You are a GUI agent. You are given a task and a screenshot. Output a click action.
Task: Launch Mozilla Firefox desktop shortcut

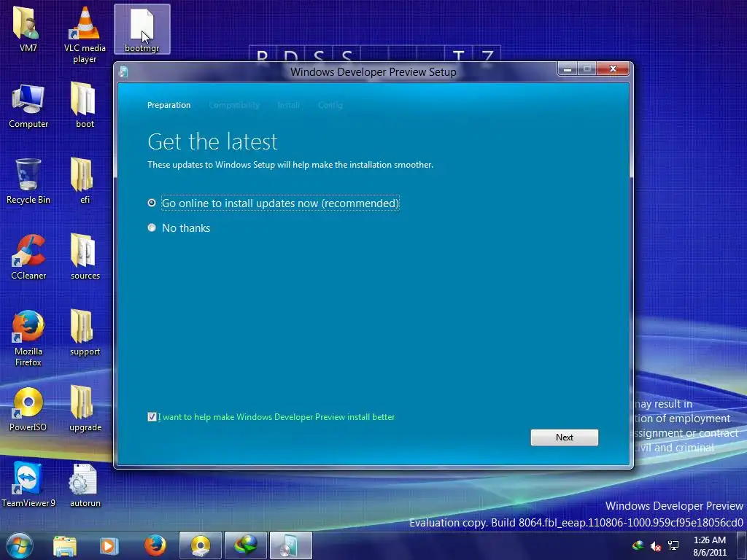(x=28, y=338)
